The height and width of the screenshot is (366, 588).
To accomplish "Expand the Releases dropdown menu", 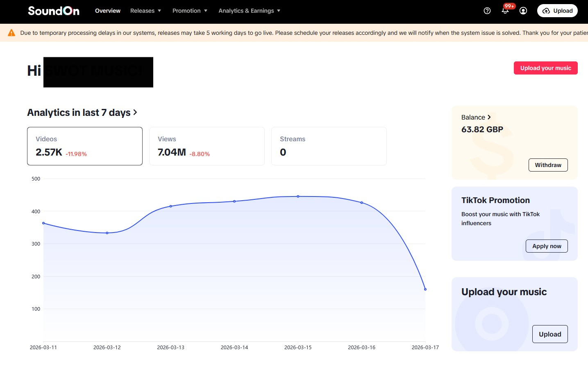I will (146, 11).
